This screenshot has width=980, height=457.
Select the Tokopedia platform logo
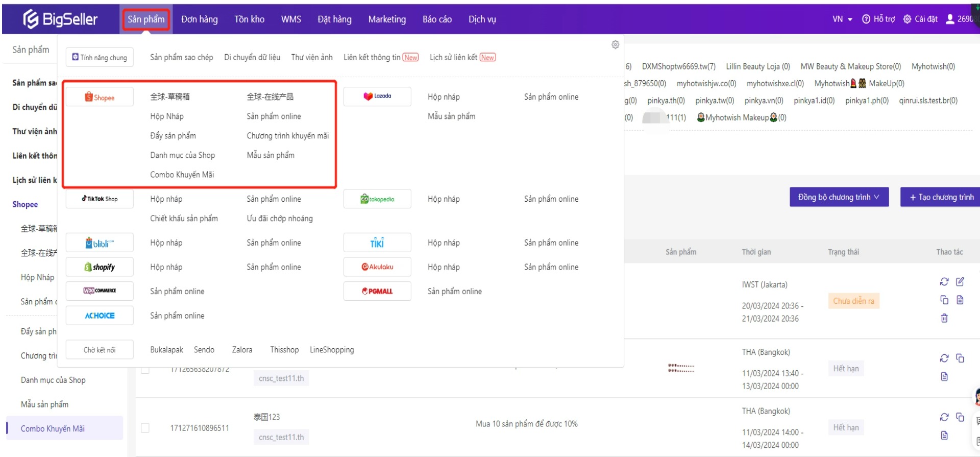click(377, 199)
